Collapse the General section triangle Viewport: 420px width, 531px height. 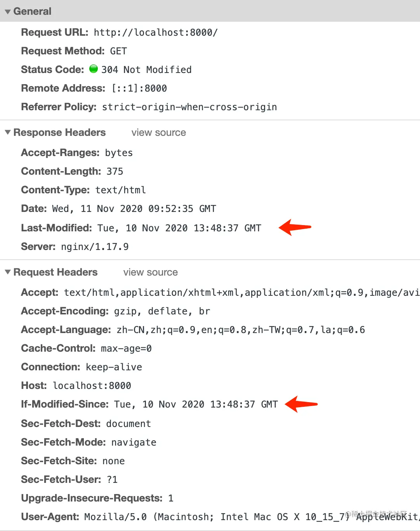[8, 12]
